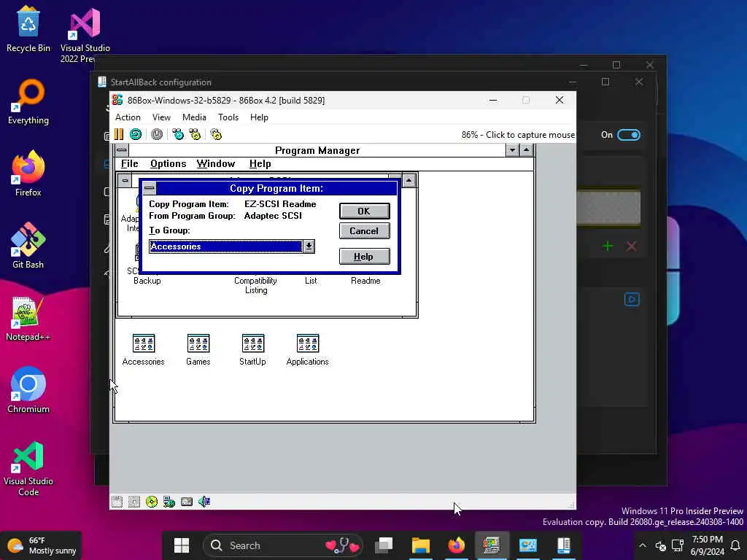Screen dimensions: 747x560
Task: Open the Applications program group icon
Action: point(307,349)
